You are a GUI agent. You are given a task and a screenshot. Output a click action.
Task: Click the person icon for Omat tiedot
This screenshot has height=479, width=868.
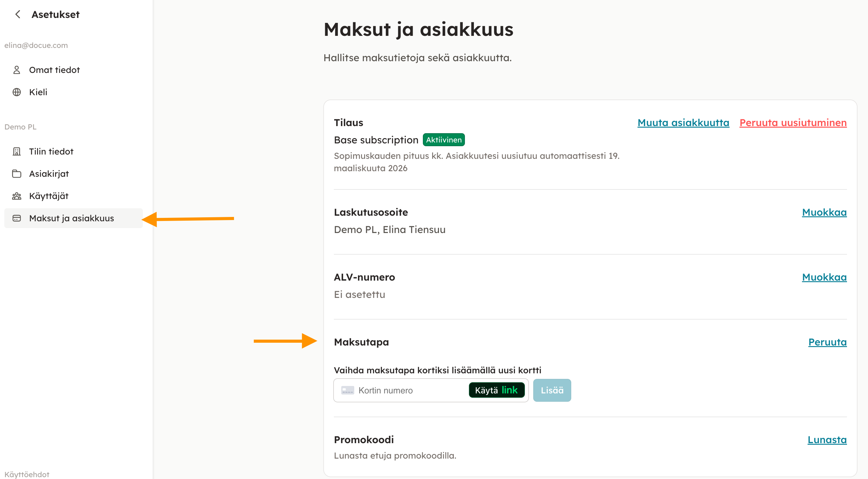point(16,70)
